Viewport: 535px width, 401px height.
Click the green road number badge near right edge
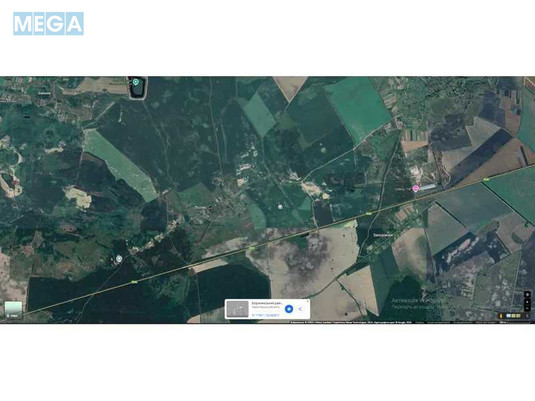486,179
